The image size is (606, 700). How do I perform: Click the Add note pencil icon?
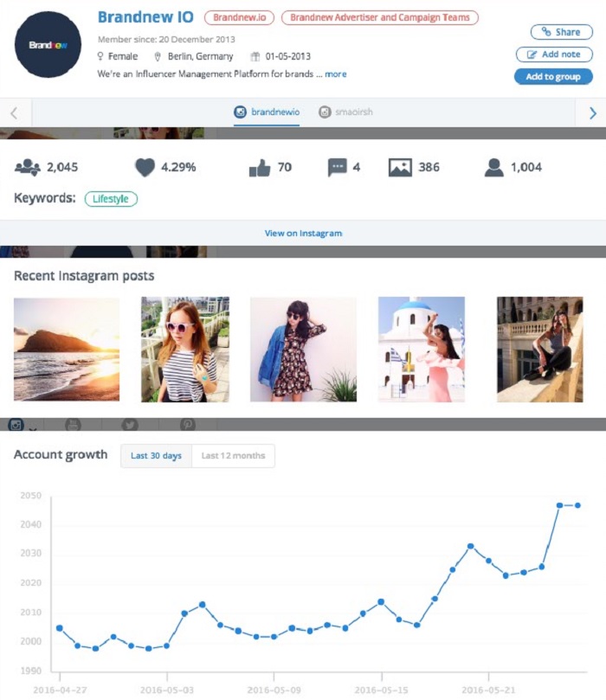click(x=532, y=55)
